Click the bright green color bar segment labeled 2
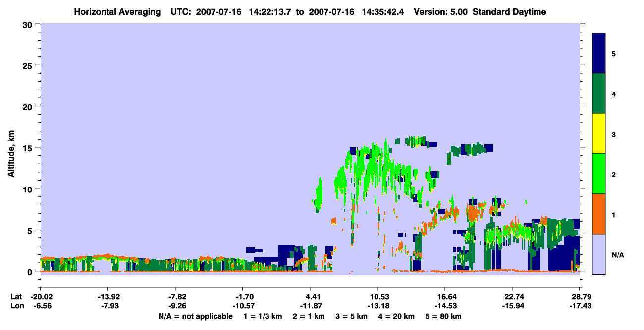The image size is (644, 330). (599, 174)
